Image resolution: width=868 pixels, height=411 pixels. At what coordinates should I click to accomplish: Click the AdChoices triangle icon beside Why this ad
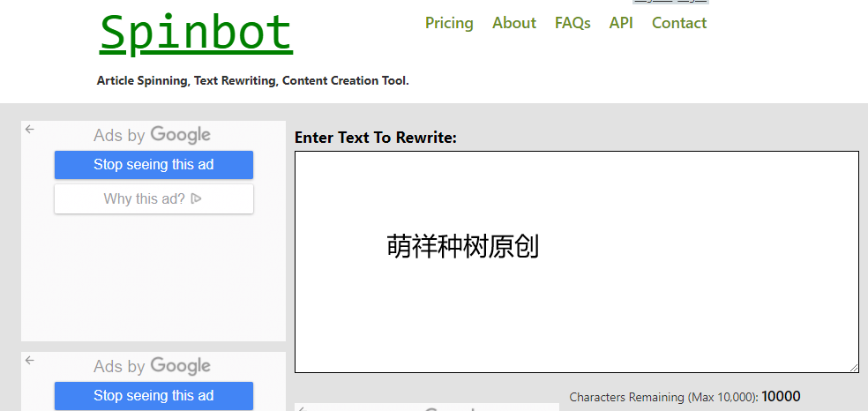196,198
